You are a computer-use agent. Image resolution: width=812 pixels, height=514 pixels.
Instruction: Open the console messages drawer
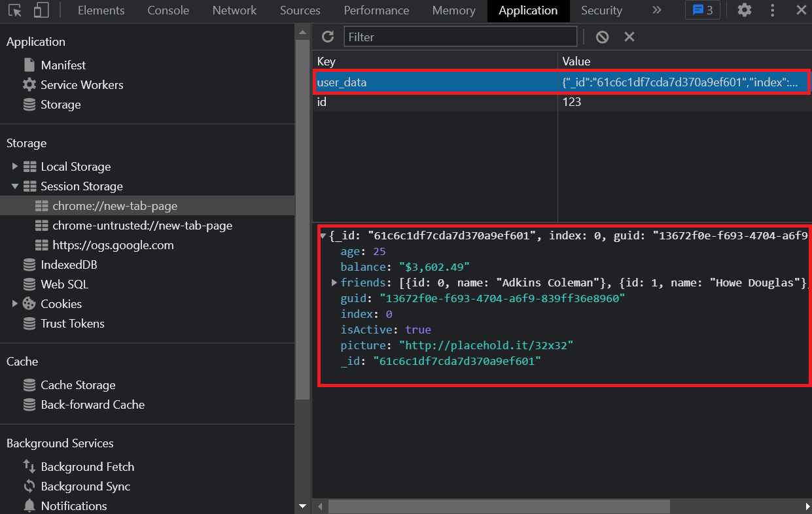tap(701, 10)
